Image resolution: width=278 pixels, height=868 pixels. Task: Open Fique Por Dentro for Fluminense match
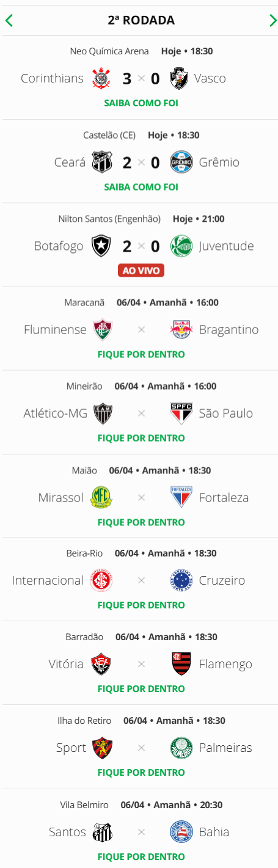pos(141,354)
